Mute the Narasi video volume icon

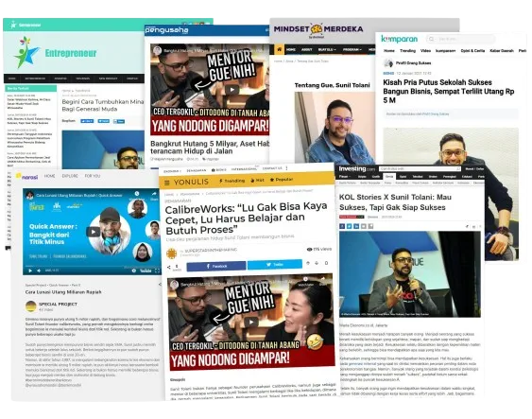tap(39, 271)
